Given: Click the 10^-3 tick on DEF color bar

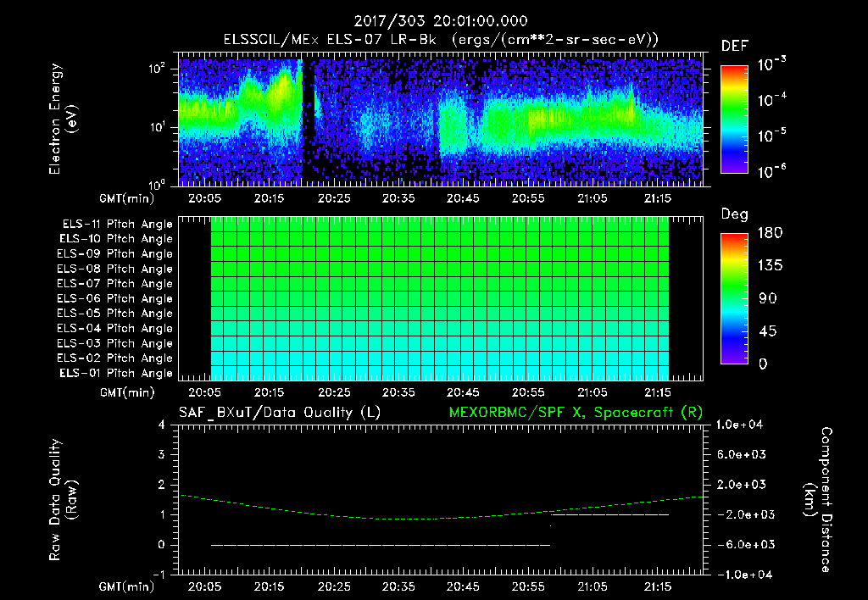Looking at the screenshot, I should 771,64.
